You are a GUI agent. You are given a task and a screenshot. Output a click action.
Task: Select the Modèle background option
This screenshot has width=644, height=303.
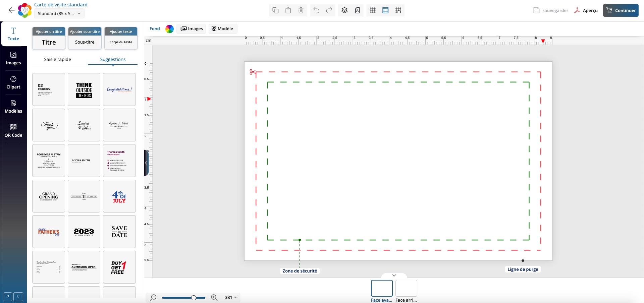click(222, 29)
